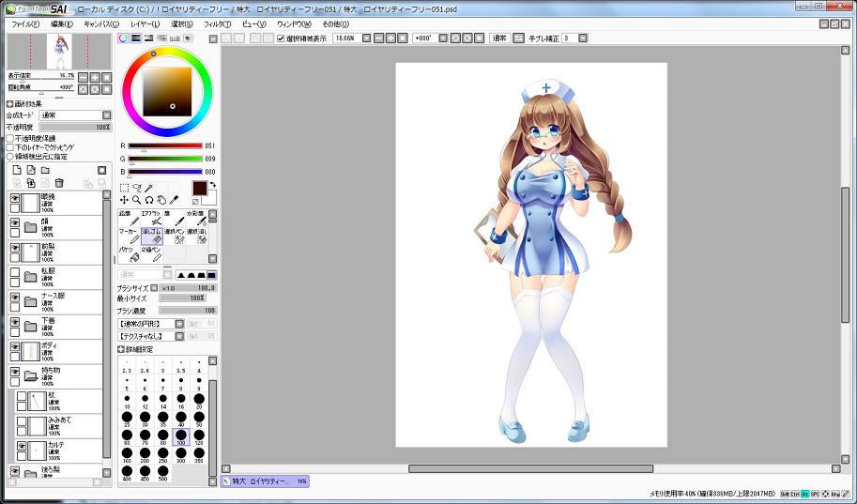Image resolution: width=857 pixels, height=504 pixels.
Task: Expand the 詳細設定 advanced settings section
Action: tap(121, 349)
